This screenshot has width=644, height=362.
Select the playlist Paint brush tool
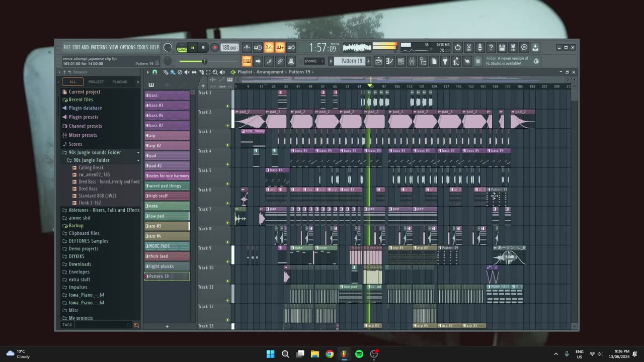click(173, 72)
